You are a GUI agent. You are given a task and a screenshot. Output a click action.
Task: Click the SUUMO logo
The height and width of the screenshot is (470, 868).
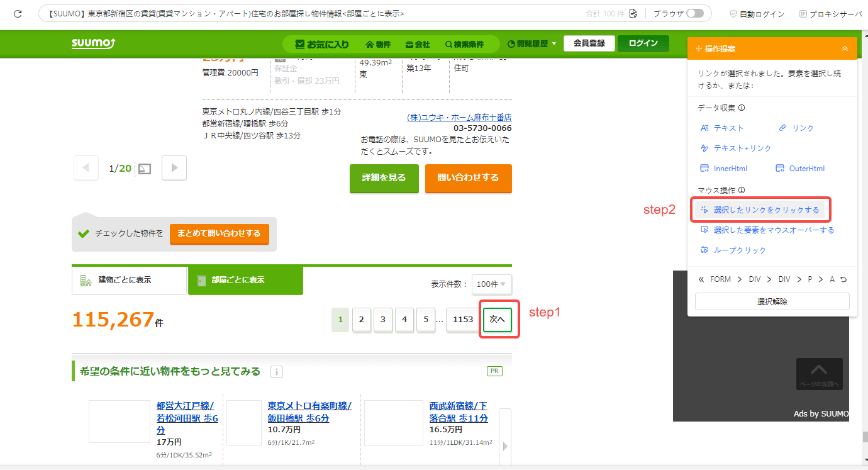(x=93, y=43)
